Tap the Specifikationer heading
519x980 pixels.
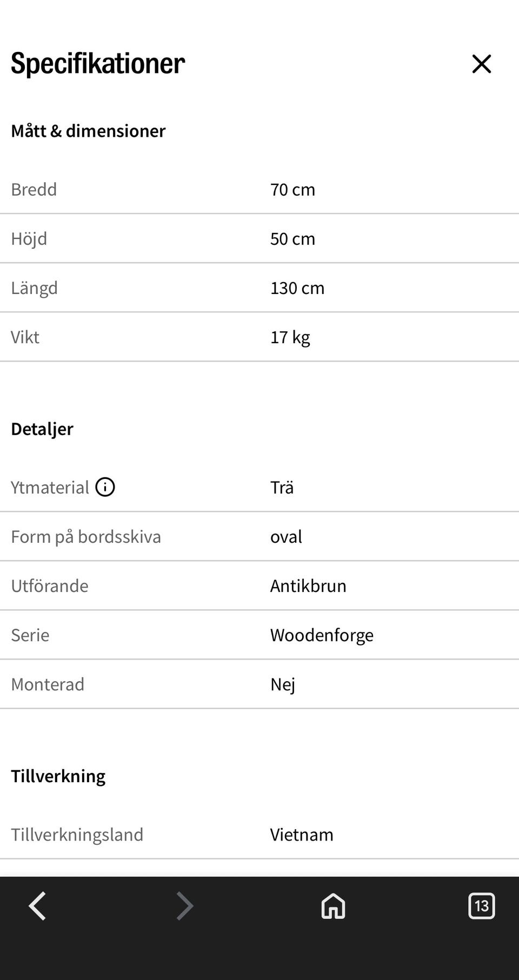98,63
